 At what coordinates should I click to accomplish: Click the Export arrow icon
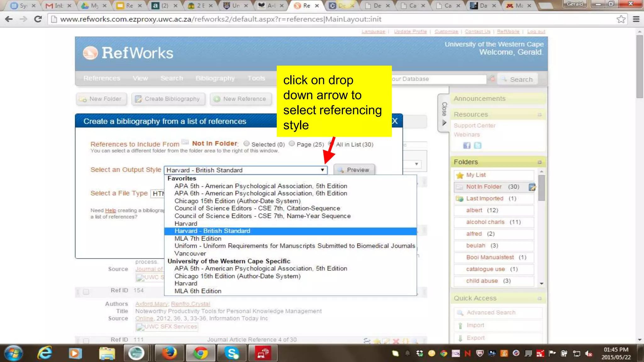coord(460,338)
